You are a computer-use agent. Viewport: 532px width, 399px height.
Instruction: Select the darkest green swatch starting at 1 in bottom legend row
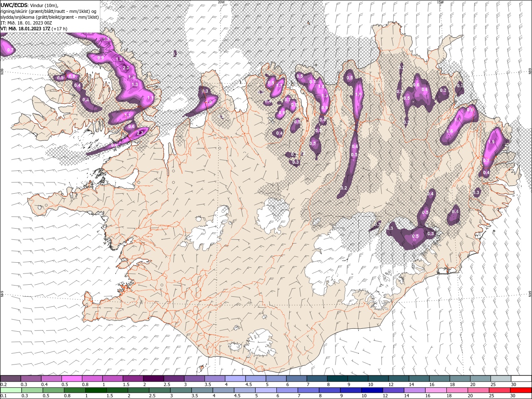(x=96, y=390)
